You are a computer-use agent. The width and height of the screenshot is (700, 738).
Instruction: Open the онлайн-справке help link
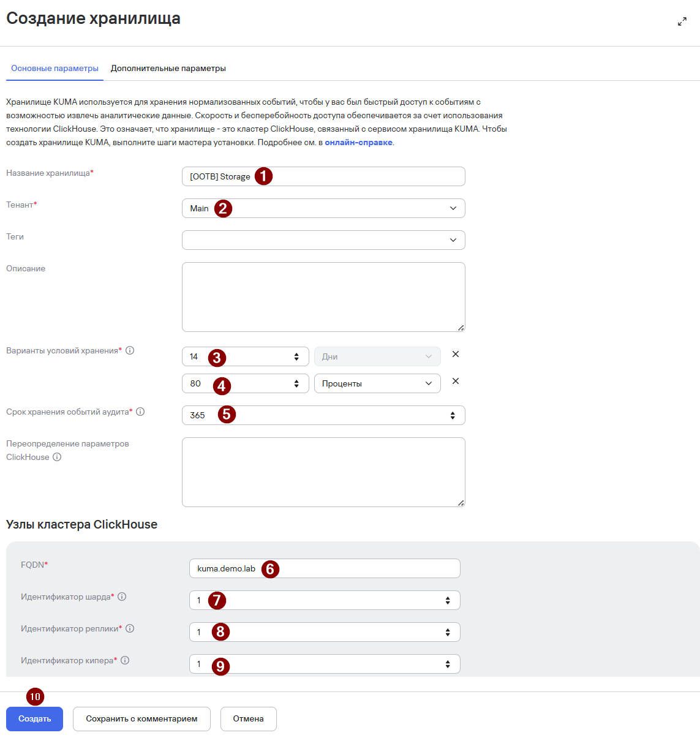pyautogui.click(x=358, y=142)
